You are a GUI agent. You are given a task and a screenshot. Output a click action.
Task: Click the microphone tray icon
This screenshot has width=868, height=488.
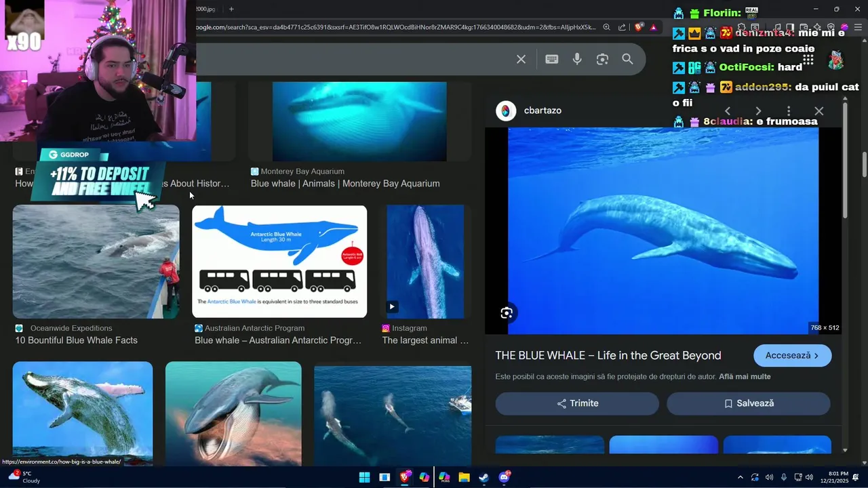(784, 477)
